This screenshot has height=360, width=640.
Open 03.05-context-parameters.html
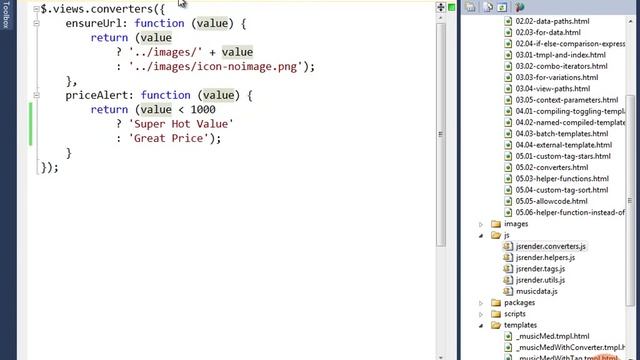click(x=567, y=100)
